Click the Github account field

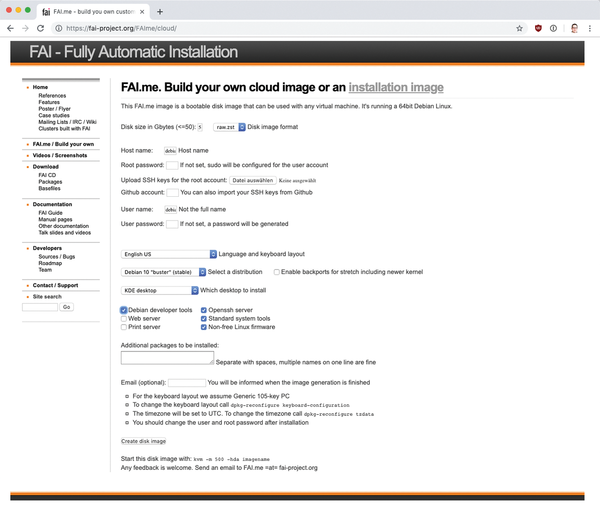coord(173,192)
